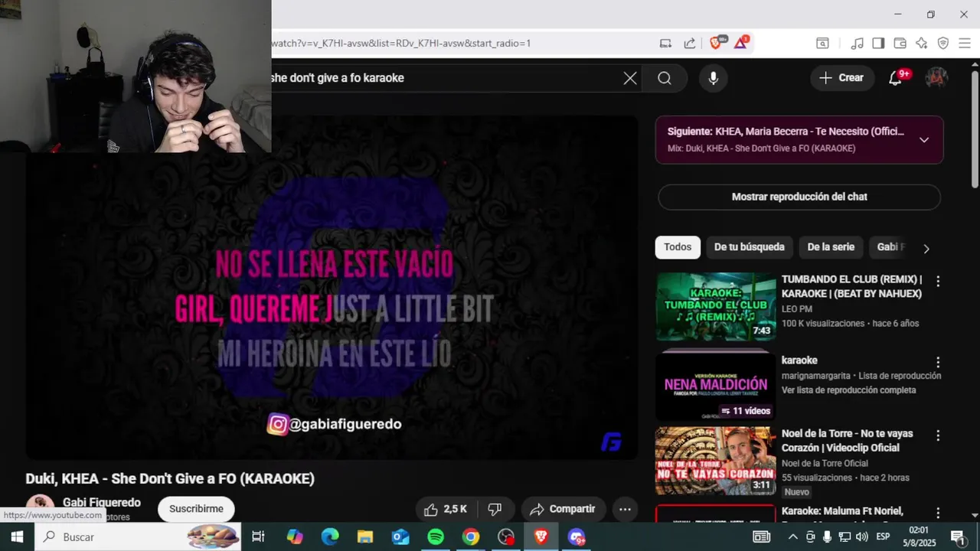Open the Brave hamburger main menu
Image resolution: width=980 pixels, height=551 pixels.
[965, 43]
